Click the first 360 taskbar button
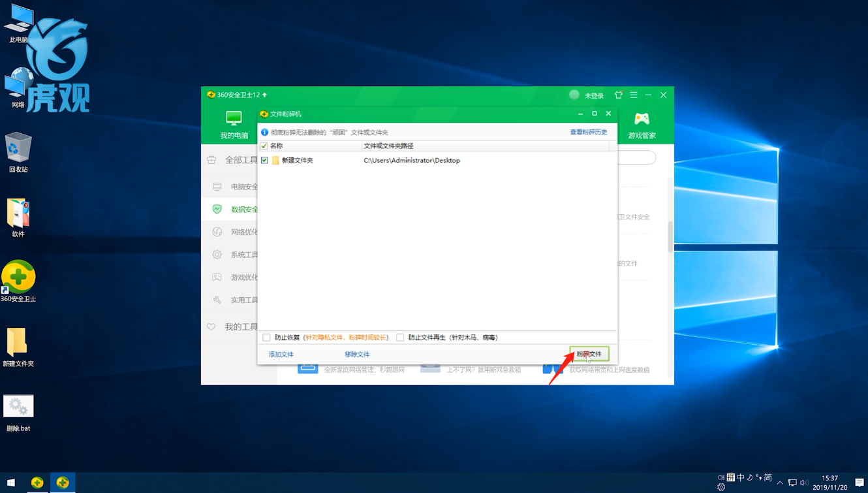868x493 pixels. [x=37, y=483]
